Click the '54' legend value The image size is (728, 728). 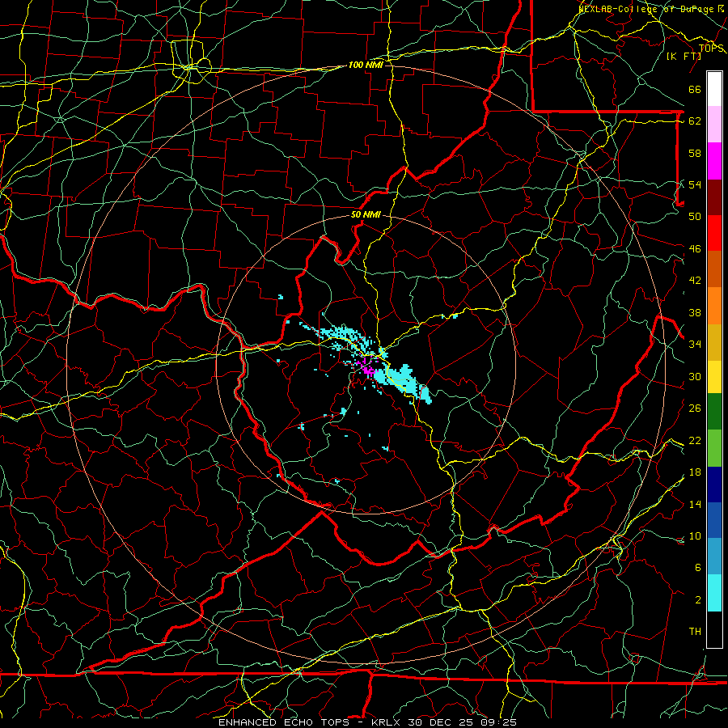tap(695, 184)
